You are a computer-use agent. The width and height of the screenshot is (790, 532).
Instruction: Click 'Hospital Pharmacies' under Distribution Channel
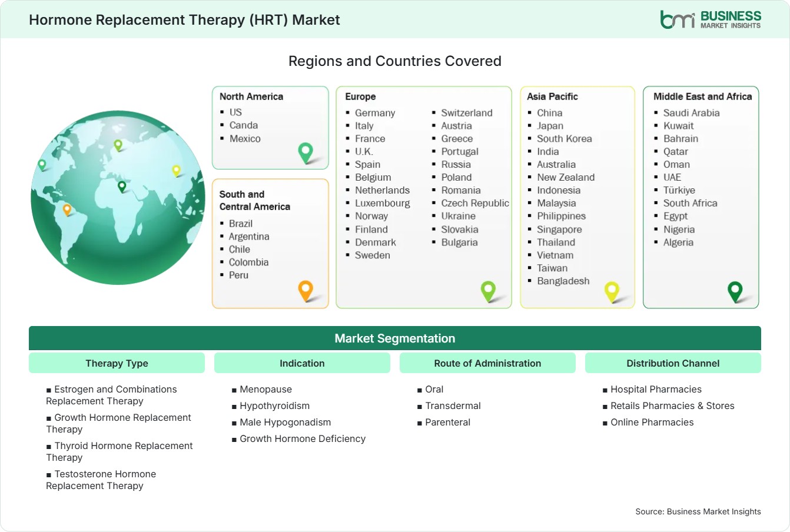656,390
